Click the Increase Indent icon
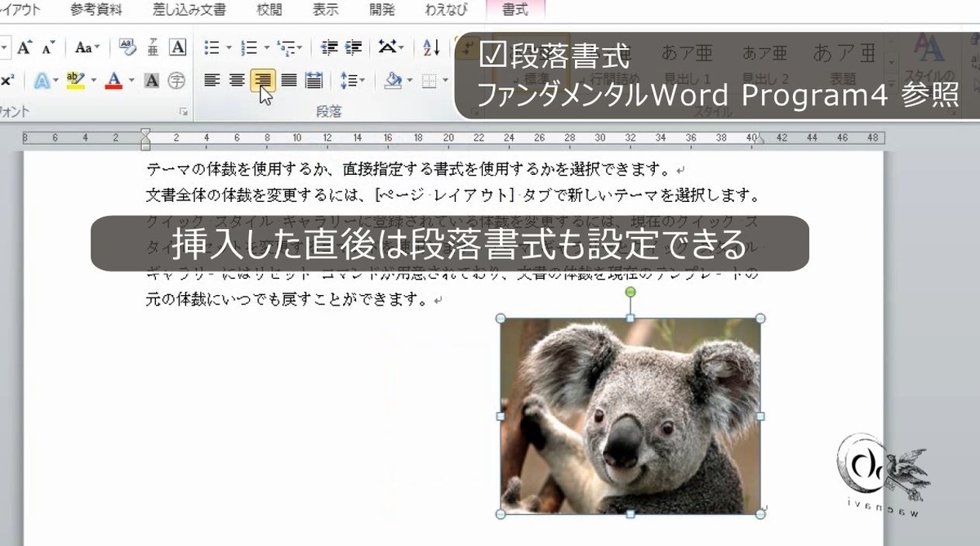The image size is (980, 546). (353, 47)
